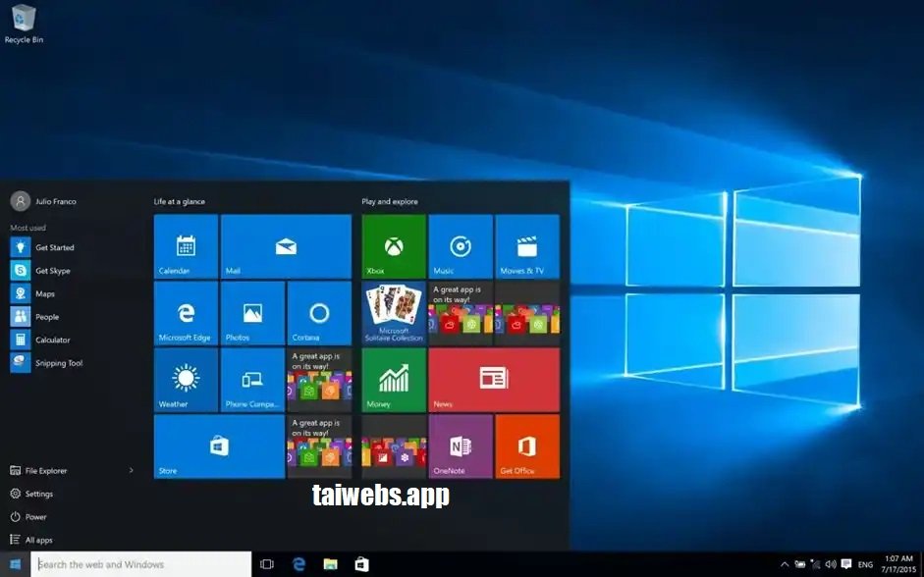
Task: Open the Phone Companion tile
Action: [x=252, y=380]
